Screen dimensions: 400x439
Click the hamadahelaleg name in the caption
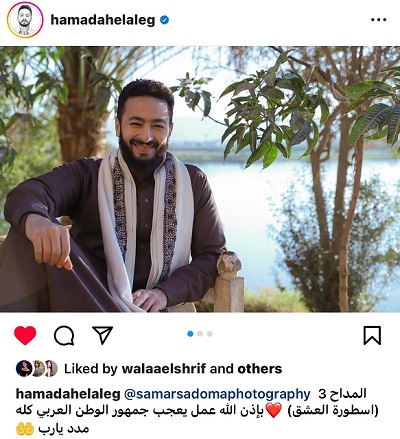[x=68, y=394]
